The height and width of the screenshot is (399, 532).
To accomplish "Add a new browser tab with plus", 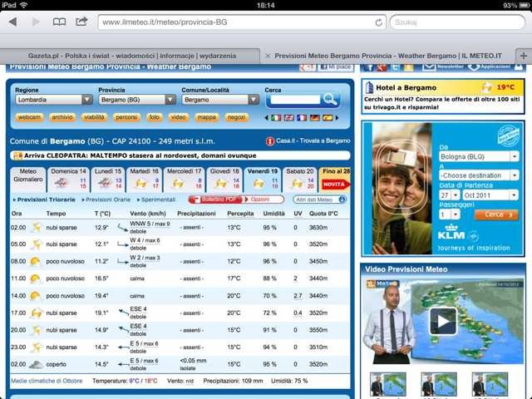I will [x=524, y=56].
